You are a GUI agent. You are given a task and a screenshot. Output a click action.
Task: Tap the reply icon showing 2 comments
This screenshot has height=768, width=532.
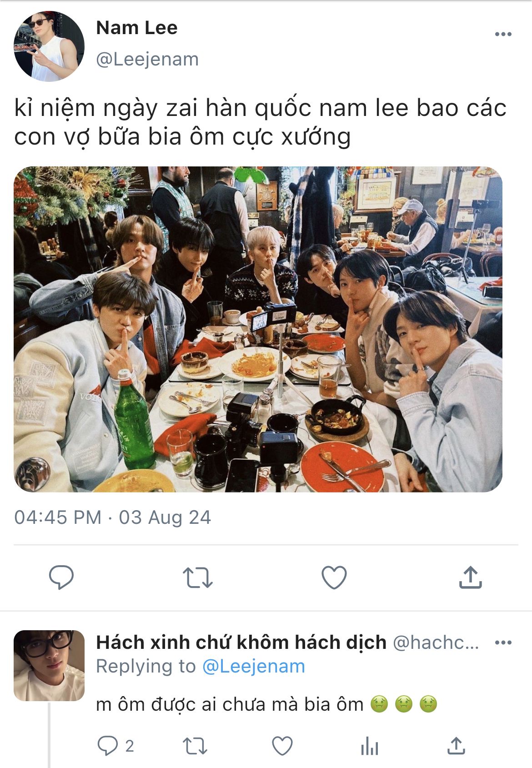tap(115, 746)
